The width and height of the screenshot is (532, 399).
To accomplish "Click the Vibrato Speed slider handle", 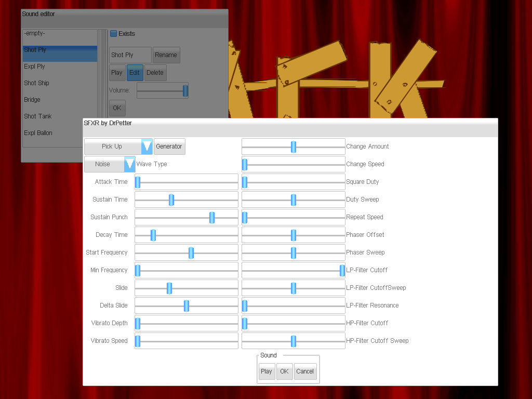I will (x=138, y=341).
